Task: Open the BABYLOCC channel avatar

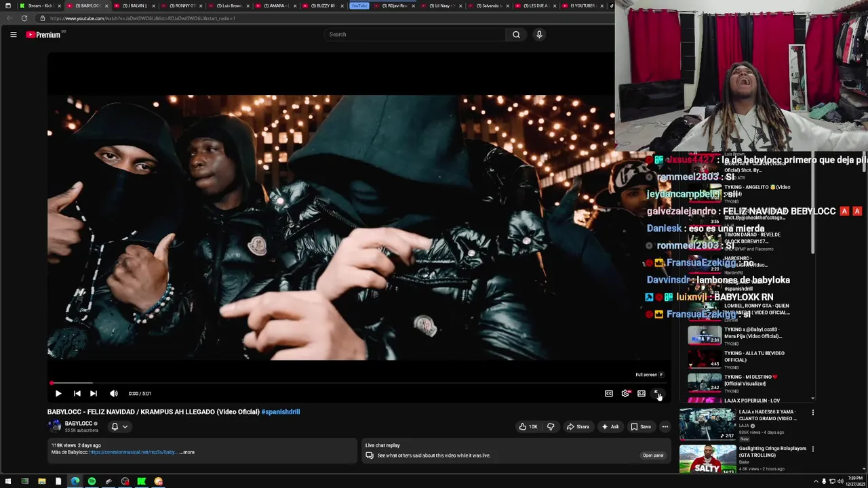Action: point(54,426)
